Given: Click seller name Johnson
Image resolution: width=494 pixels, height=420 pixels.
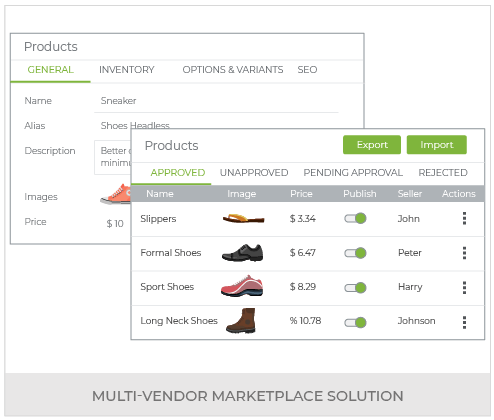Looking at the screenshot, I should point(416,321).
